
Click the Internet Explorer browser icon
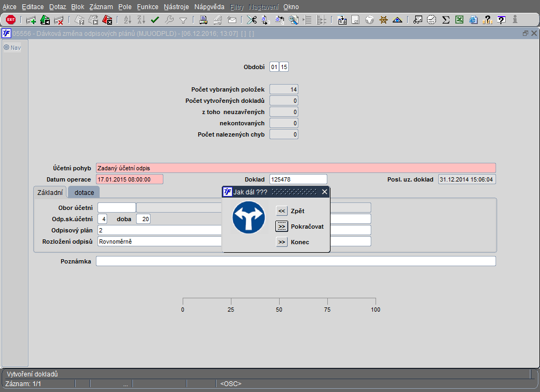pos(474,20)
